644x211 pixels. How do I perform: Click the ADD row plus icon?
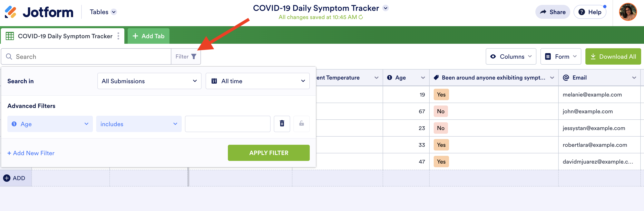pyautogui.click(x=7, y=178)
